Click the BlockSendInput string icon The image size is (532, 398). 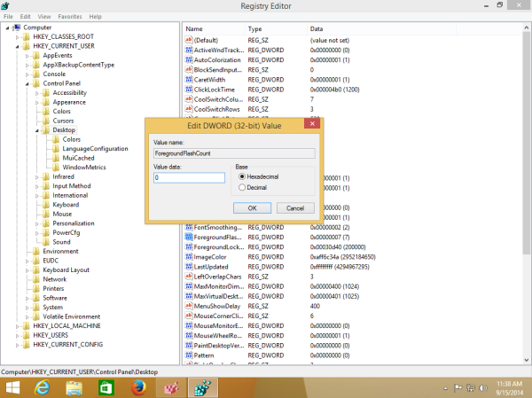(189, 69)
